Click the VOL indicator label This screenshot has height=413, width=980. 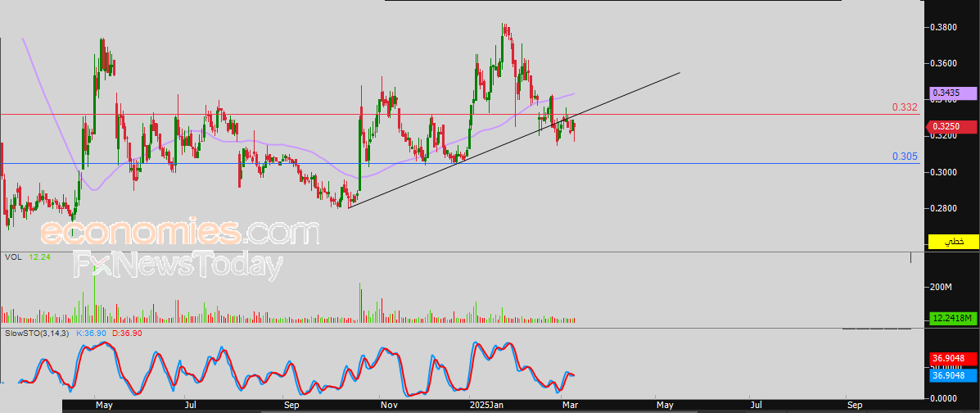click(x=13, y=257)
